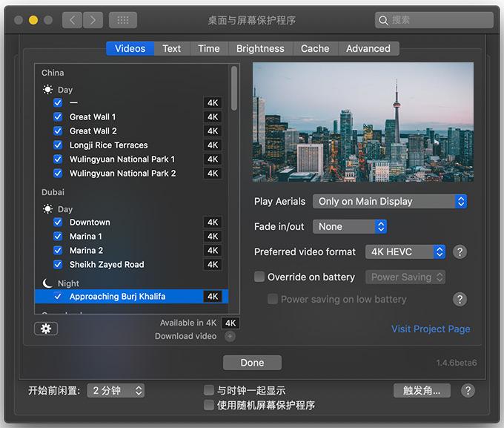Viewport: 504px width, 428px height.
Task: Go back with the left arrow toolbar button
Action: click(x=73, y=20)
